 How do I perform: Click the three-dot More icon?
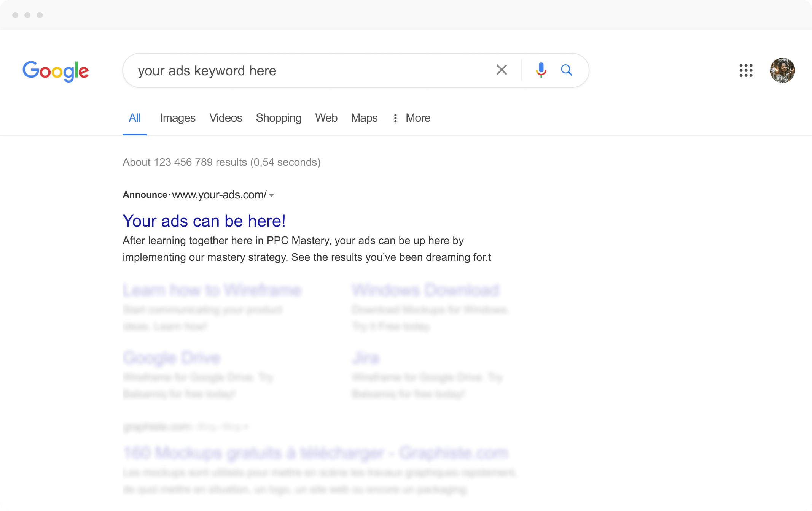(395, 118)
